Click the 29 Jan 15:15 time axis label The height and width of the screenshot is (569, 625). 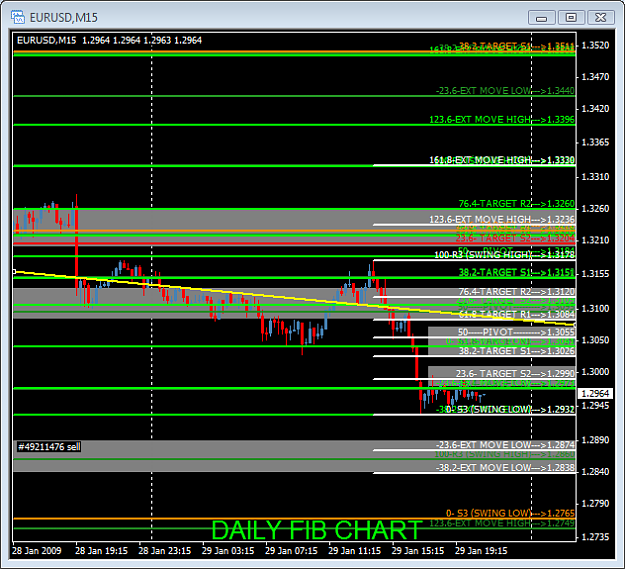[x=418, y=551]
